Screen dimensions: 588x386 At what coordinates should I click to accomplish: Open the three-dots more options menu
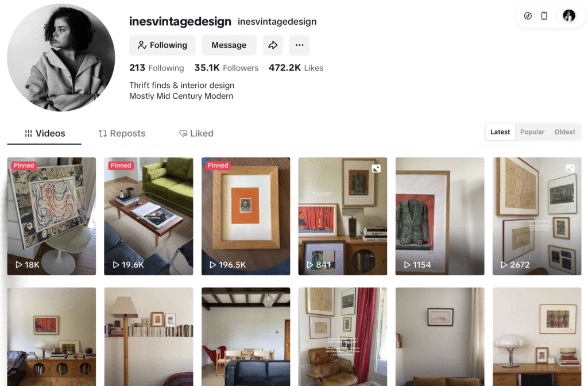click(299, 45)
